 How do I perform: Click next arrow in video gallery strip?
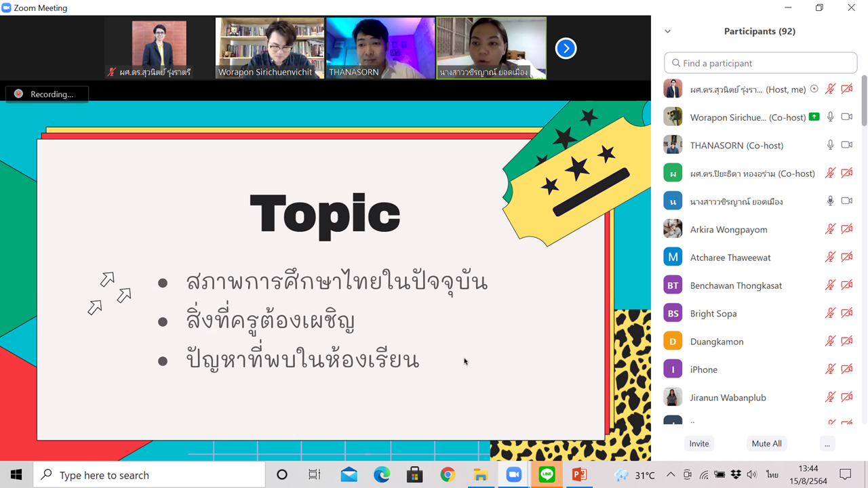click(566, 48)
